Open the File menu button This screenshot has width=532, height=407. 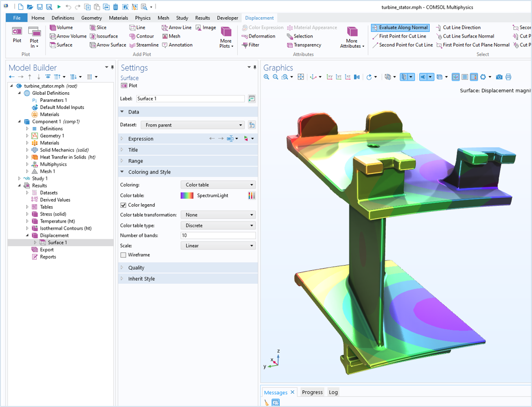click(17, 18)
